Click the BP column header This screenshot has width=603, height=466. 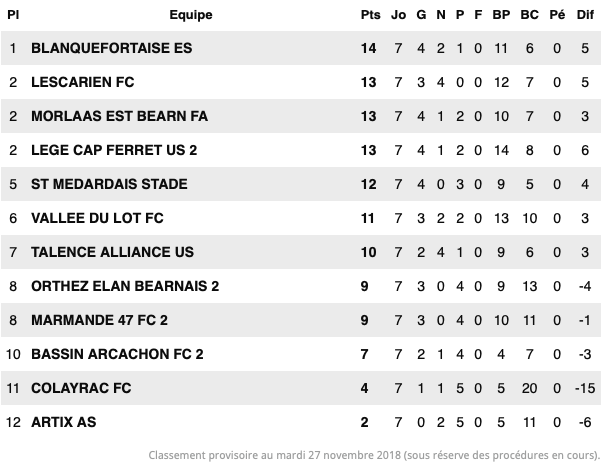coord(501,15)
